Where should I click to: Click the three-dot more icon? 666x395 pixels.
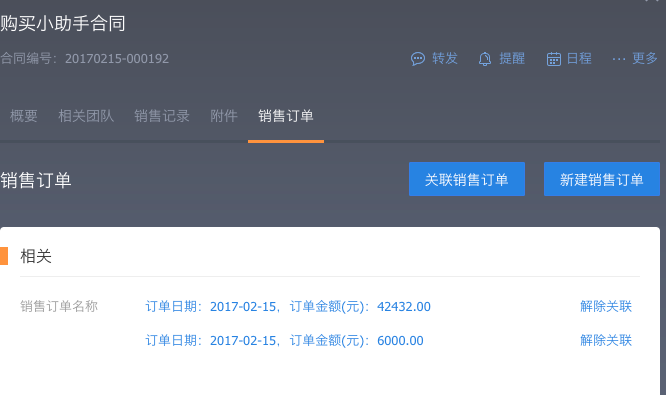(619, 59)
